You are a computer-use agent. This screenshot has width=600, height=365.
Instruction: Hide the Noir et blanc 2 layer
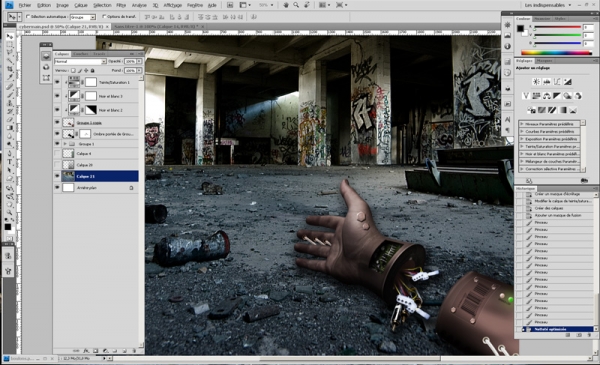pyautogui.click(x=57, y=109)
